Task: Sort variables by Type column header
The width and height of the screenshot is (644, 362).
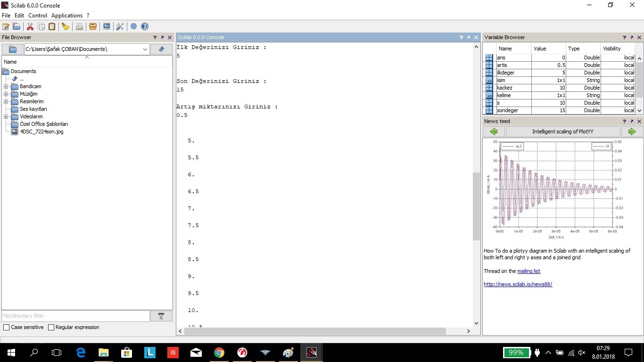Action: pyautogui.click(x=583, y=49)
